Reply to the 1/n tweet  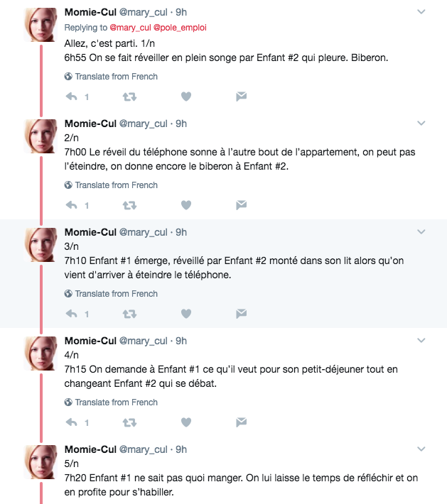click(x=71, y=97)
